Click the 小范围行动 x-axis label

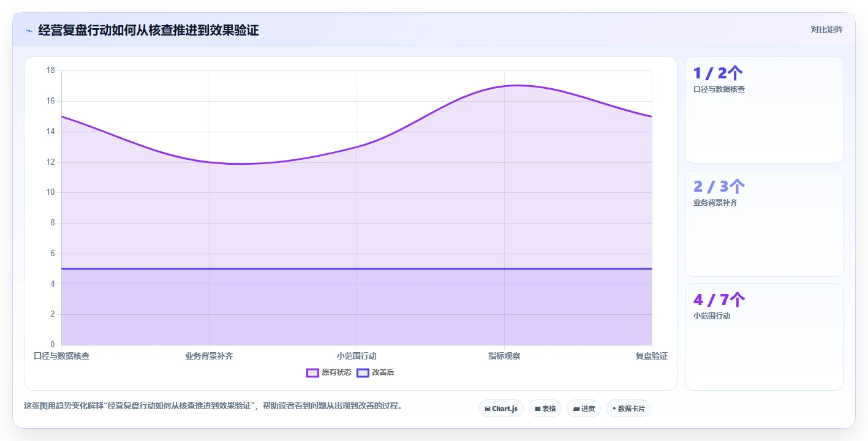(x=357, y=356)
